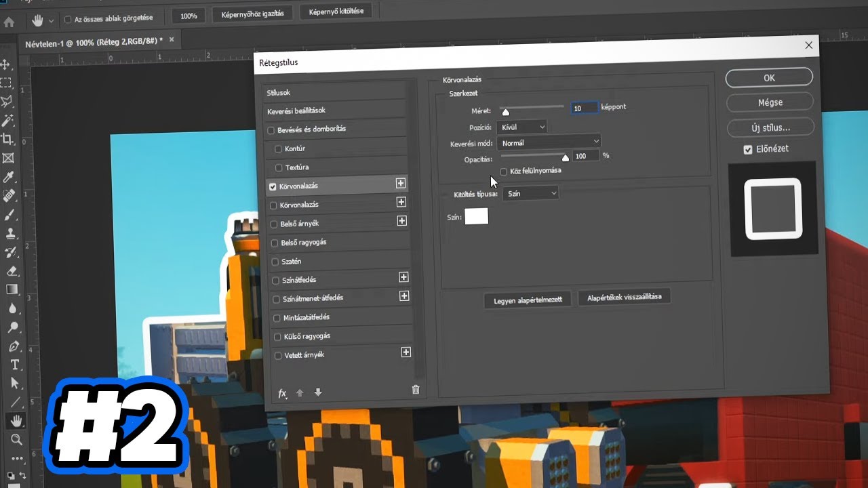Click the Mégse cancel button
This screenshot has width=868, height=488.
click(770, 102)
